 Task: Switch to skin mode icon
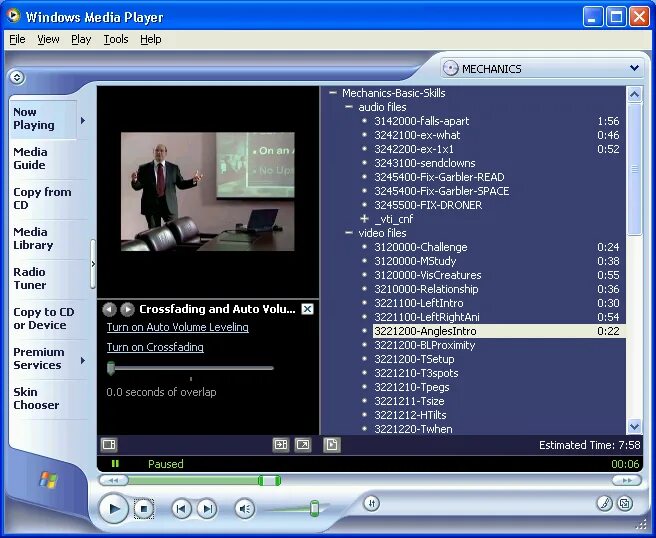625,503
